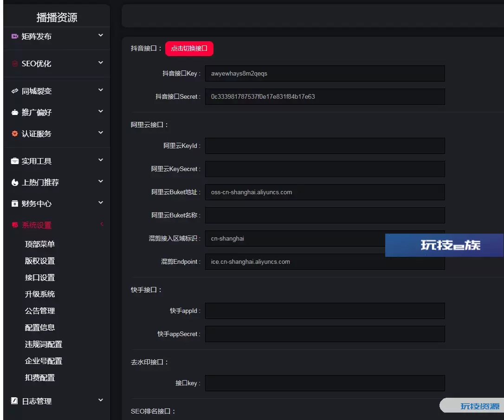504x420 pixels.
Task: Click the SEO排名接口 section heading
Action: pos(153,411)
